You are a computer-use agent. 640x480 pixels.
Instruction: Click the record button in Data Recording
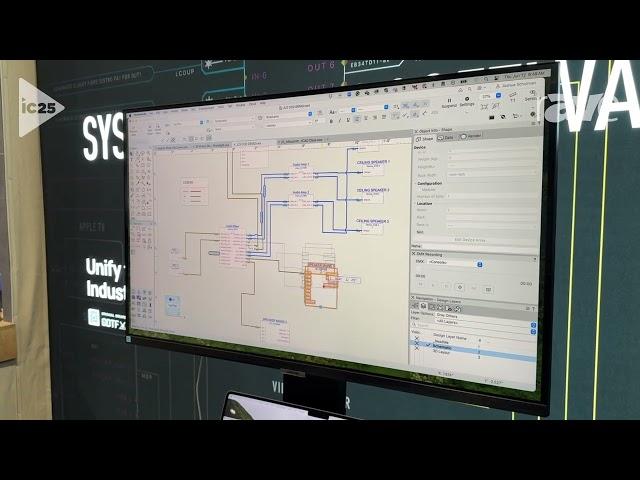(x=460, y=287)
